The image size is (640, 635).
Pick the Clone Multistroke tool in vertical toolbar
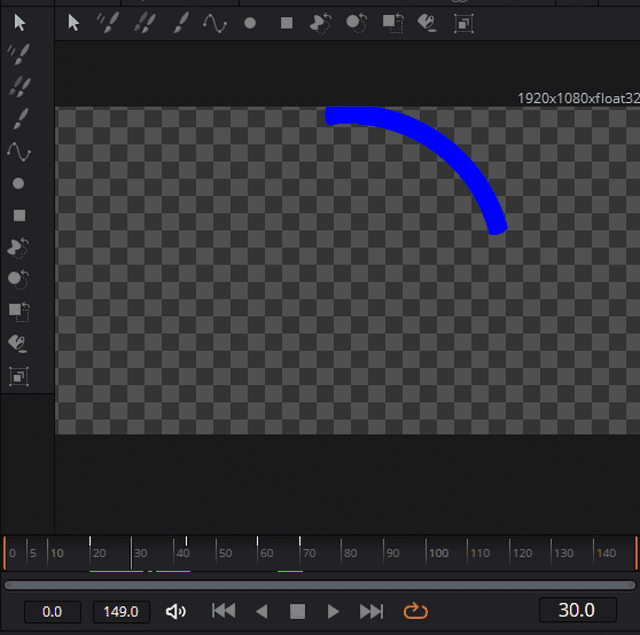19,87
